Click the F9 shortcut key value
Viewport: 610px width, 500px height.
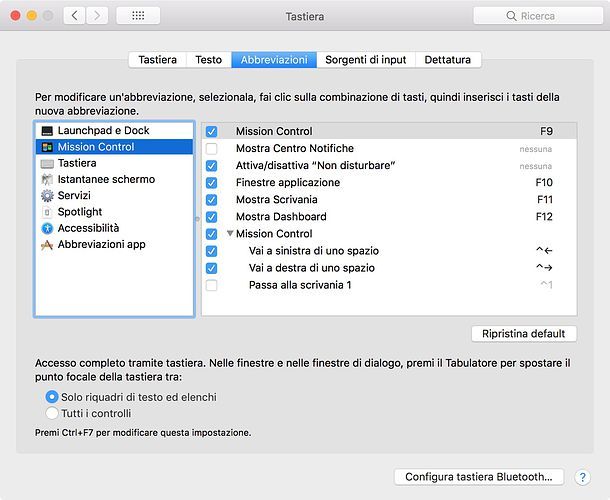click(x=546, y=132)
